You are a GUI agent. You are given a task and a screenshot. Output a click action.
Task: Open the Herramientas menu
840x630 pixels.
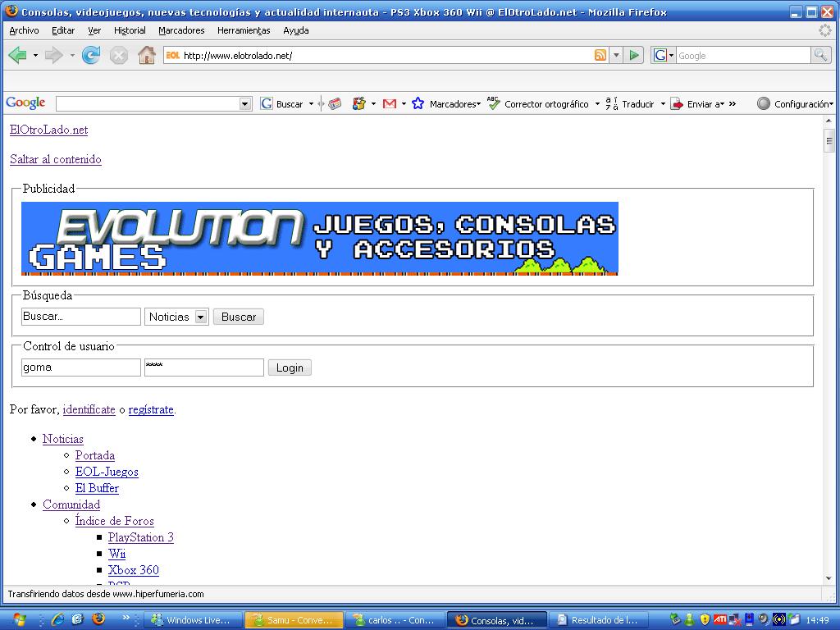[x=244, y=30]
